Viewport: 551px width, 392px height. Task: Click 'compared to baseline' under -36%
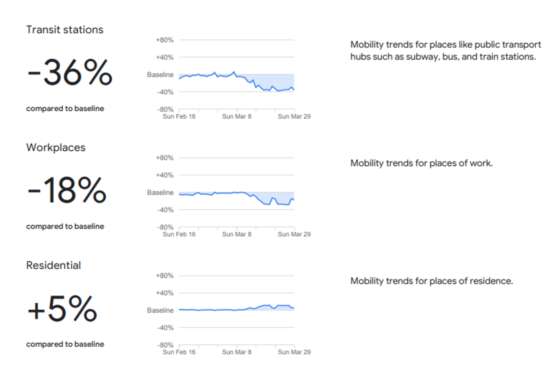tap(65, 109)
